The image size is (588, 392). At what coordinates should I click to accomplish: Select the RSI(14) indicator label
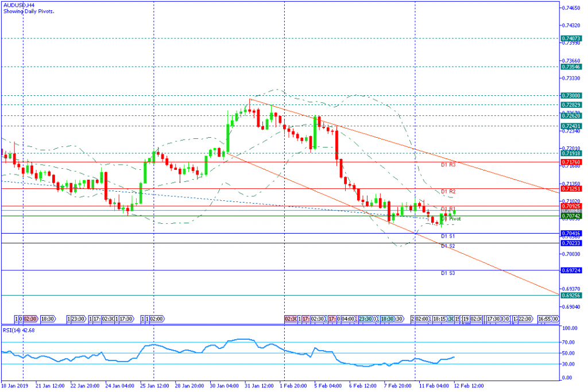point(18,330)
